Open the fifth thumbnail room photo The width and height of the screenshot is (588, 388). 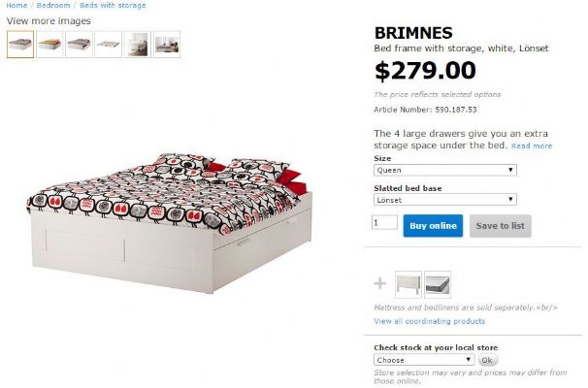coord(137,44)
